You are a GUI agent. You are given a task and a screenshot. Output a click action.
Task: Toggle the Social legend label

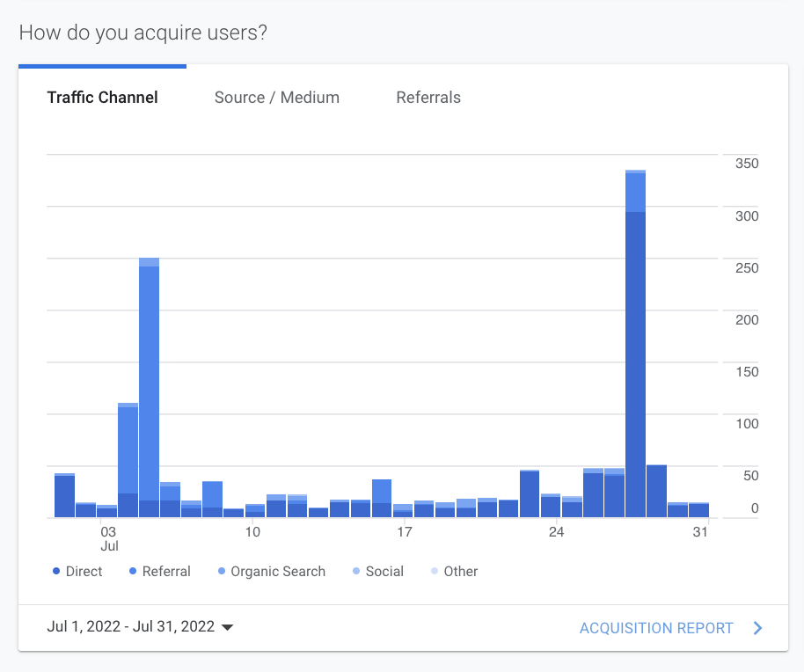384,572
